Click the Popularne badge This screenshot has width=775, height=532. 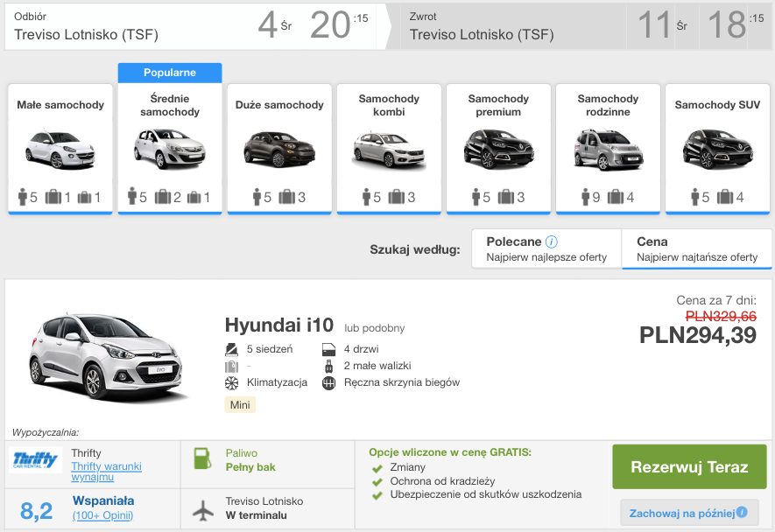pos(170,73)
